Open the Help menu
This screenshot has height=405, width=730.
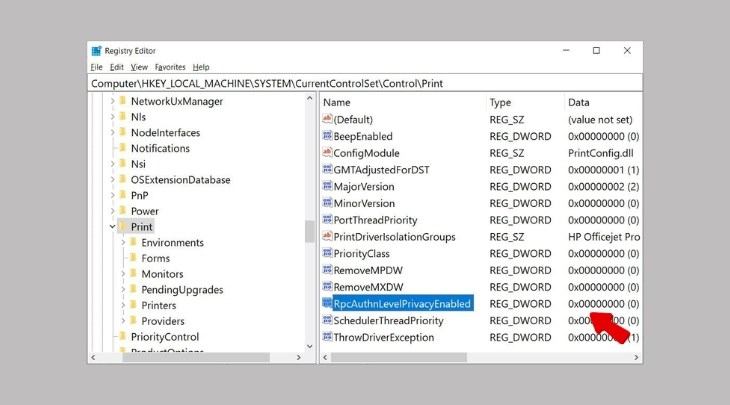tap(201, 67)
